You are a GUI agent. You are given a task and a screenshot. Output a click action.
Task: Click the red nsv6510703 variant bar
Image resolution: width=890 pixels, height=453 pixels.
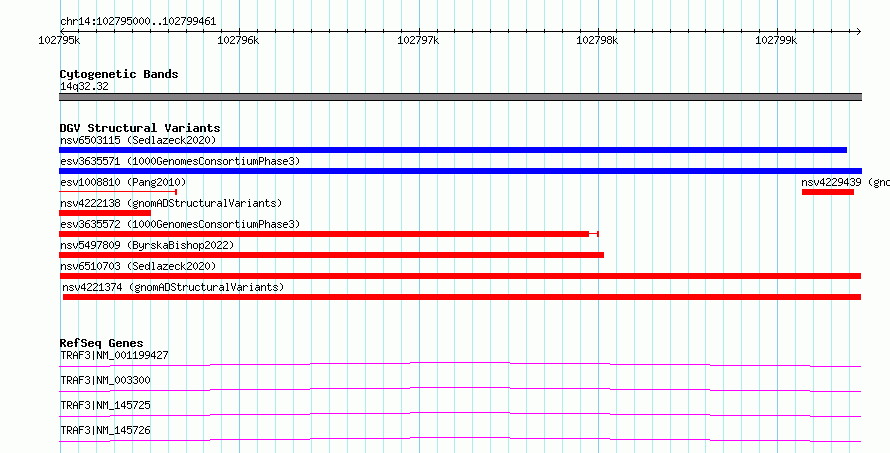click(460, 276)
